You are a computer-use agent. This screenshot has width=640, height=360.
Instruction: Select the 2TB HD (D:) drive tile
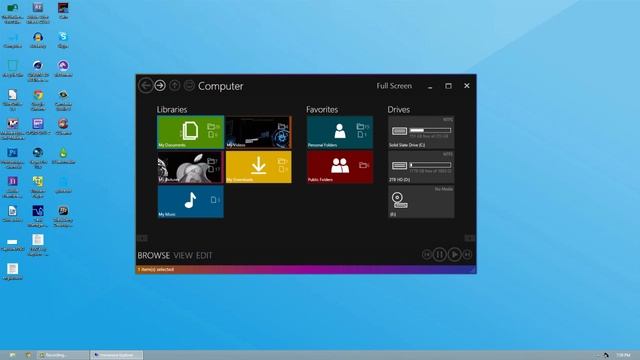coord(421,167)
